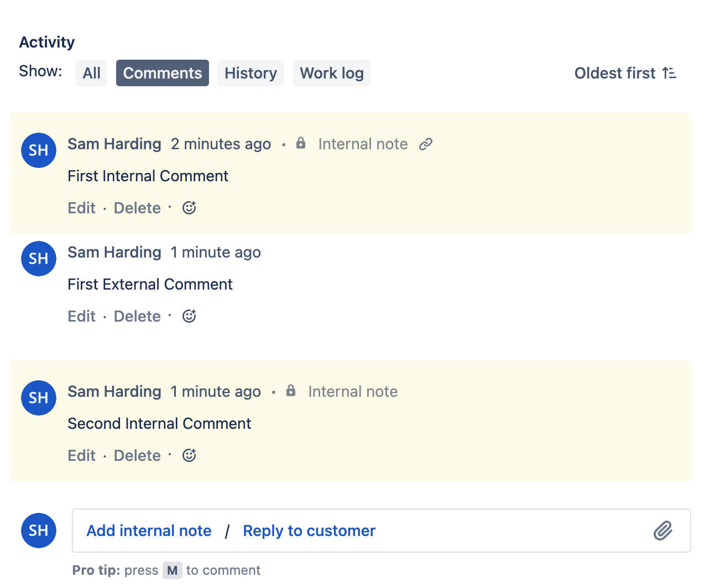Delete the First External Comment

(x=137, y=316)
